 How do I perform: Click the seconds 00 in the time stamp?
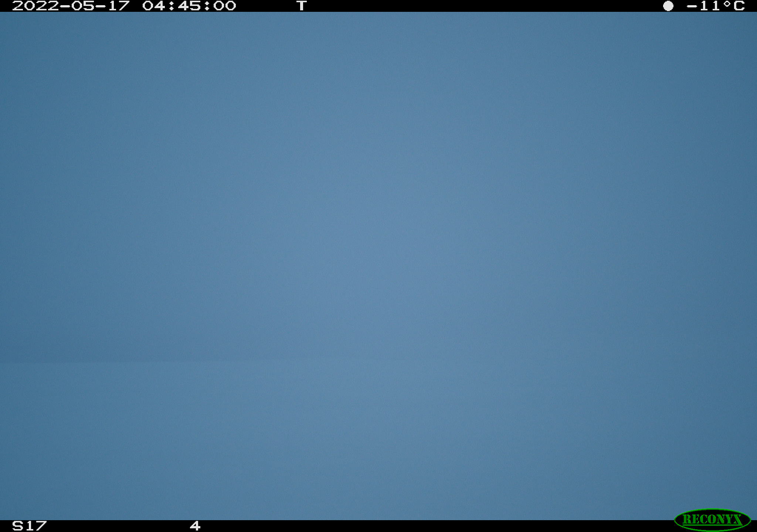[x=225, y=6]
